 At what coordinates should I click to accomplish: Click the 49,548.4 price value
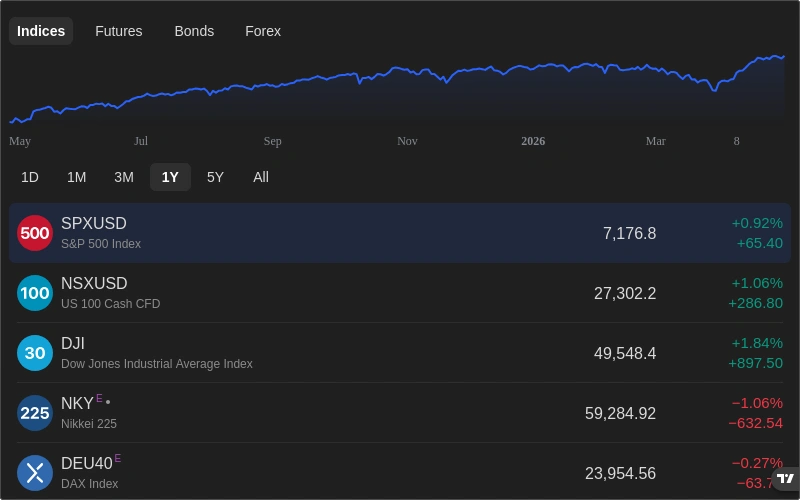point(625,353)
